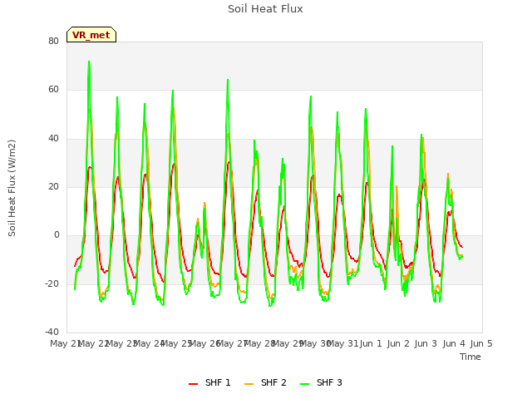The height and width of the screenshot is (399, 532).
Task: Click the 0 y-axis label
Action: pos(57,235)
